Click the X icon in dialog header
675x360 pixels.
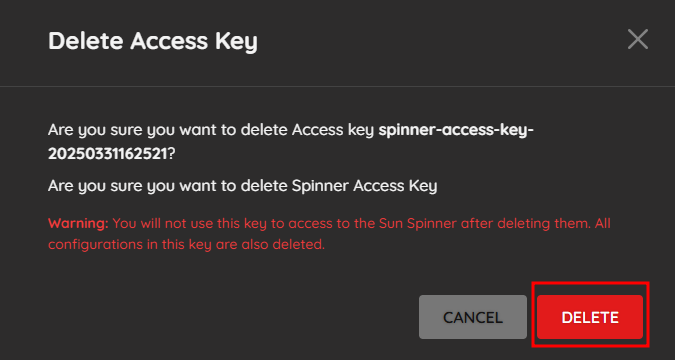638,40
